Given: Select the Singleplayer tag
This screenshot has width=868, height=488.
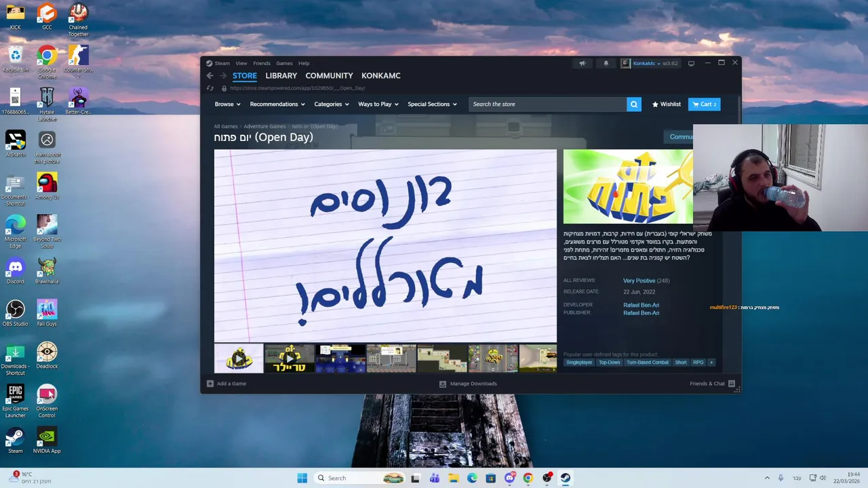Looking at the screenshot, I should point(579,363).
